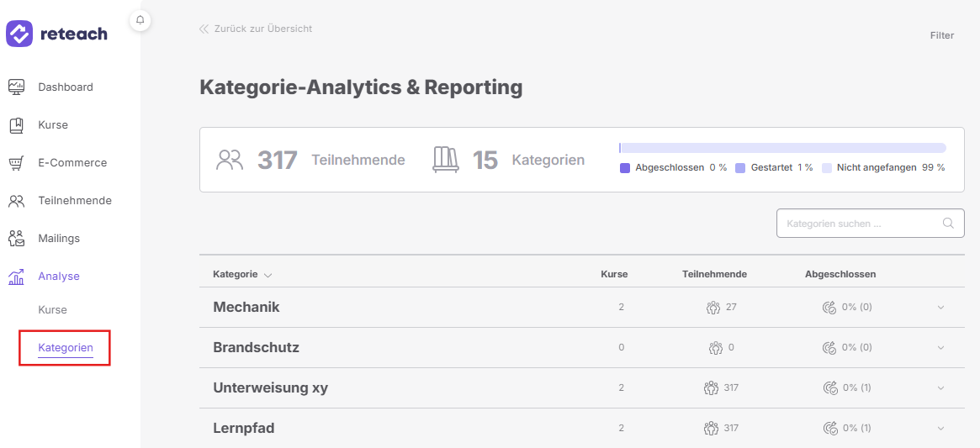Click Kategorie-Analytics & Reporting heading
The image size is (980, 448).
tap(361, 87)
